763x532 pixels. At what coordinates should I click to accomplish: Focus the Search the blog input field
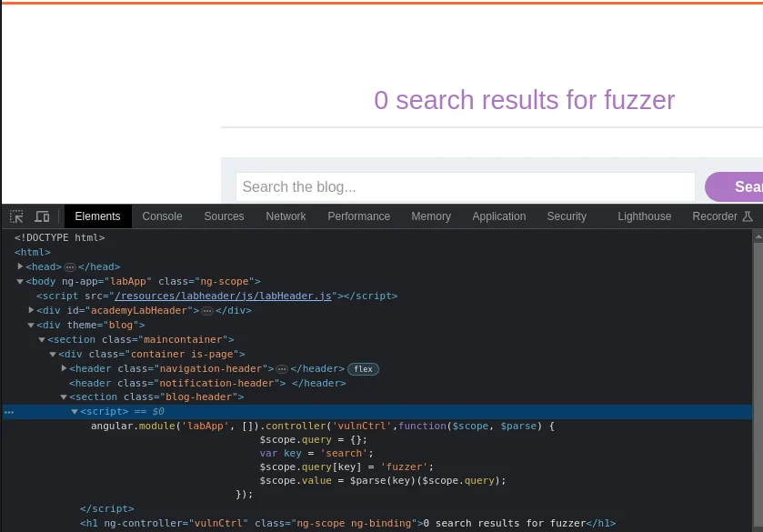[466, 187]
